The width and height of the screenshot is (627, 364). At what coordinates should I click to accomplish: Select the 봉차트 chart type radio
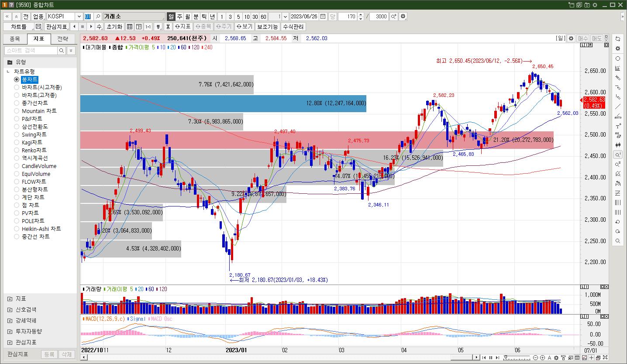tap(17, 79)
